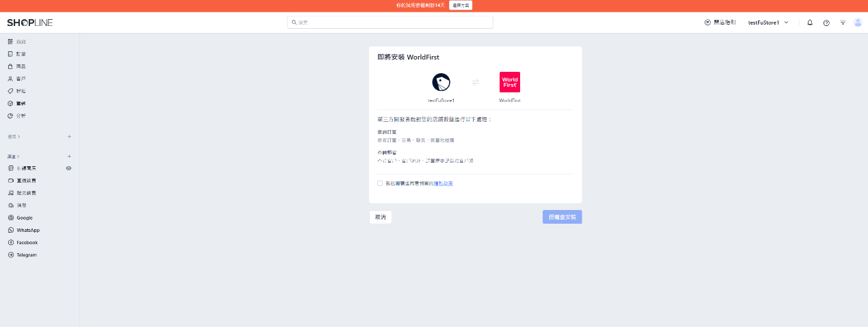Viewport: 868px width, 327px height.
Task: Open the testFuStore1 store switcher dropdown
Action: click(x=768, y=23)
